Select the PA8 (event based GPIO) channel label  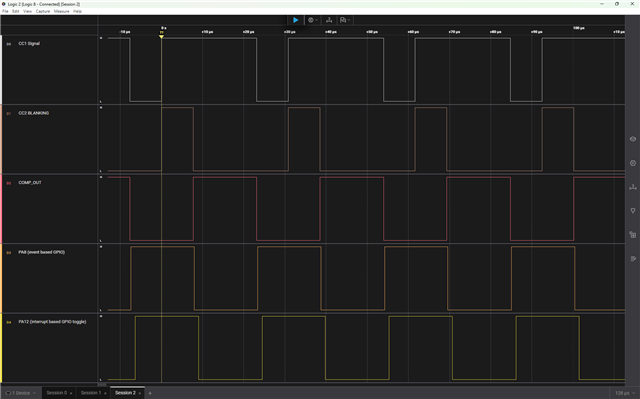[x=41, y=252]
